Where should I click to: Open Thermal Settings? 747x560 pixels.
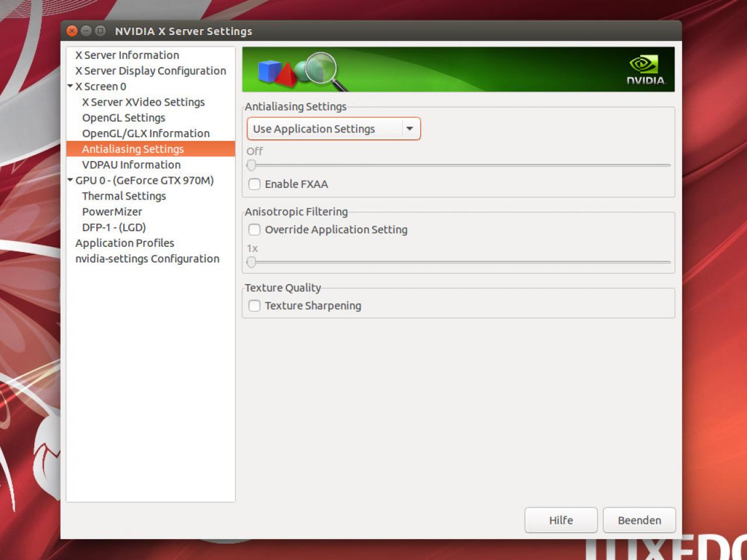(124, 197)
